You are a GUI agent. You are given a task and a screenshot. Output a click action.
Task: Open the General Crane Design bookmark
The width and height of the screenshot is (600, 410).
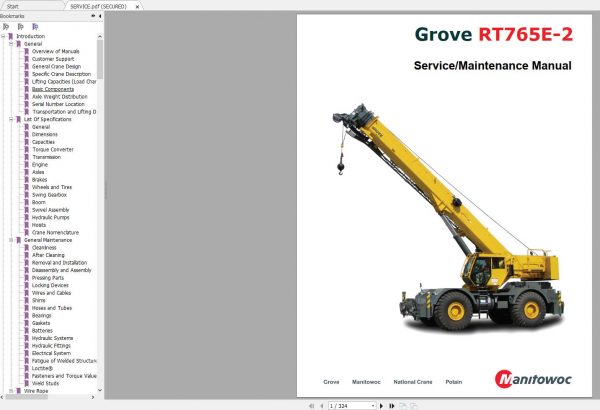pyautogui.click(x=56, y=67)
